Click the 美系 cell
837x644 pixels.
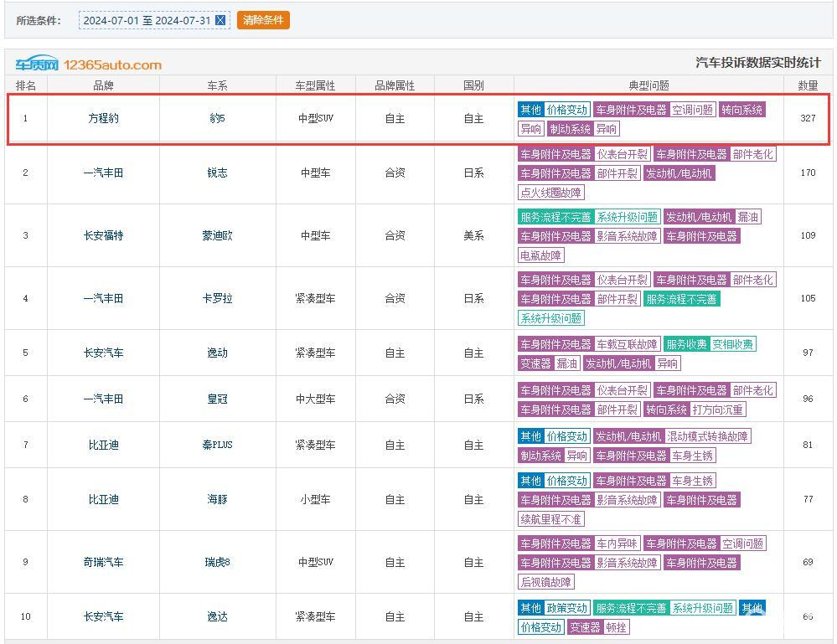(x=473, y=235)
